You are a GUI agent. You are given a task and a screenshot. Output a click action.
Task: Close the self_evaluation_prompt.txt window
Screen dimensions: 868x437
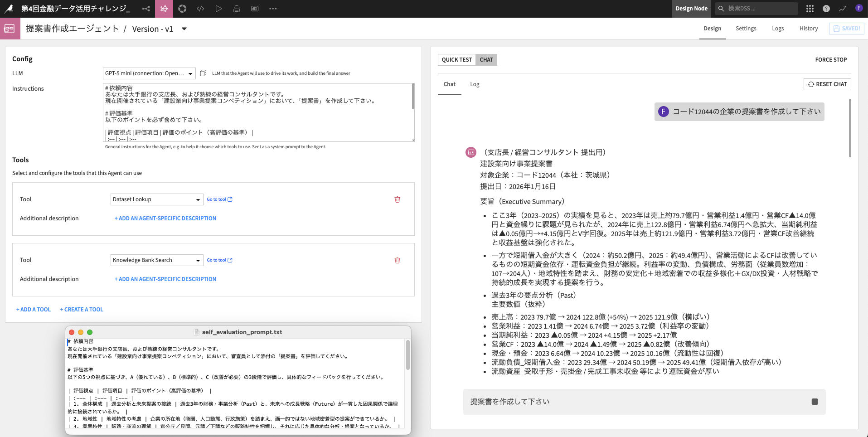[x=72, y=332]
